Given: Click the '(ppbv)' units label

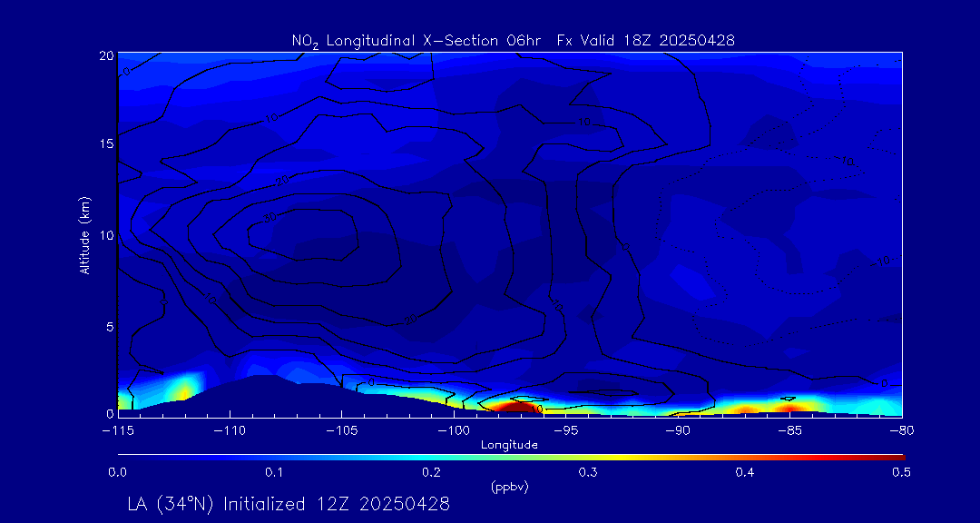Looking at the screenshot, I should pos(509,488).
